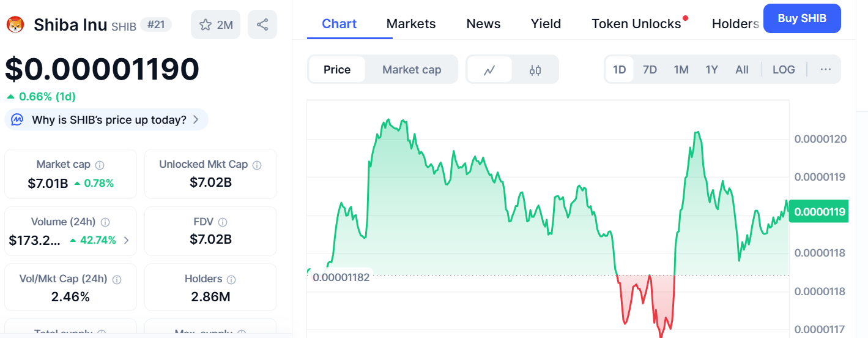Switch to line chart icon
This screenshot has width=868, height=338.
click(x=489, y=70)
